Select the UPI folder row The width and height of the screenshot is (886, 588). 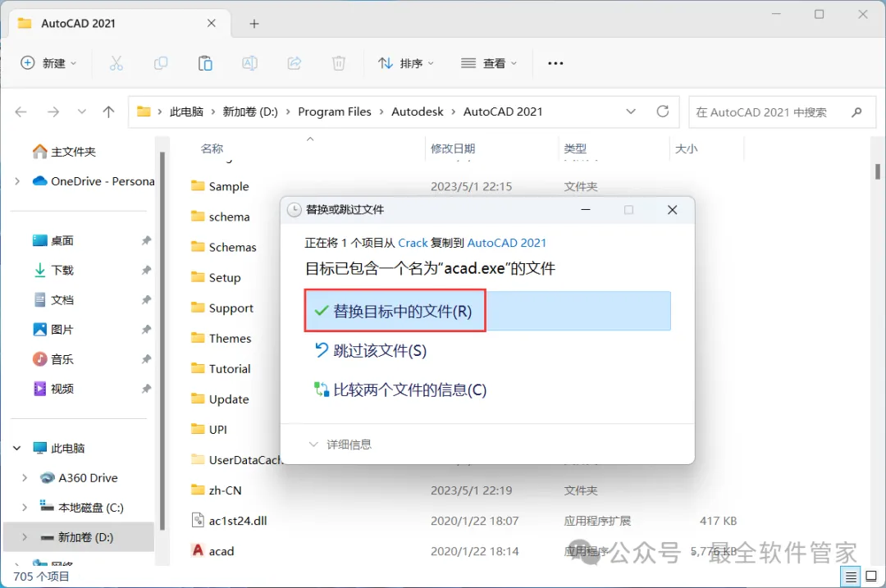coord(208,429)
